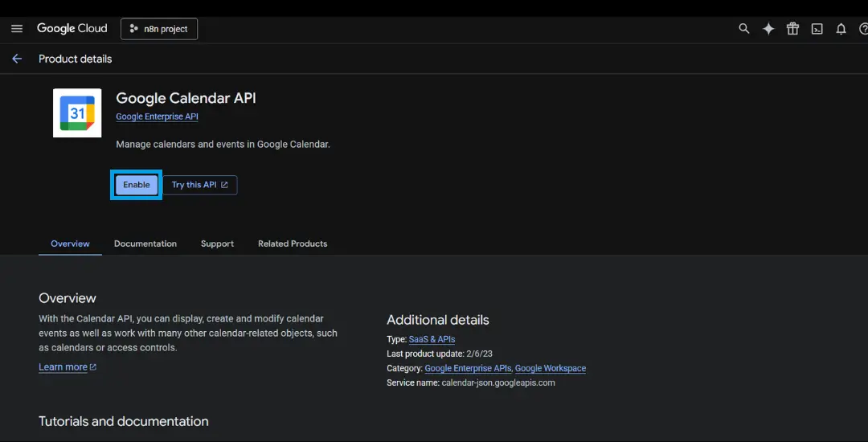This screenshot has width=868, height=442.
Task: Switch to the Overview tab
Action: tap(70, 244)
